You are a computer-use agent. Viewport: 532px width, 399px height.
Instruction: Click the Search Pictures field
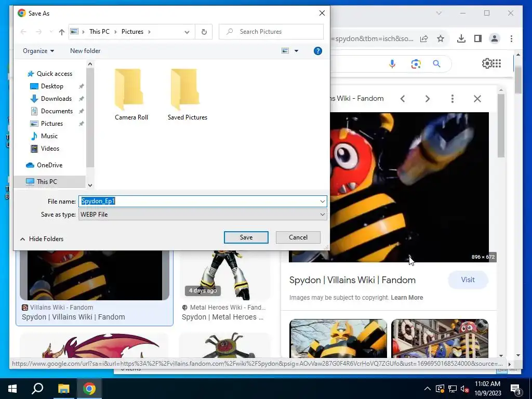271,32
